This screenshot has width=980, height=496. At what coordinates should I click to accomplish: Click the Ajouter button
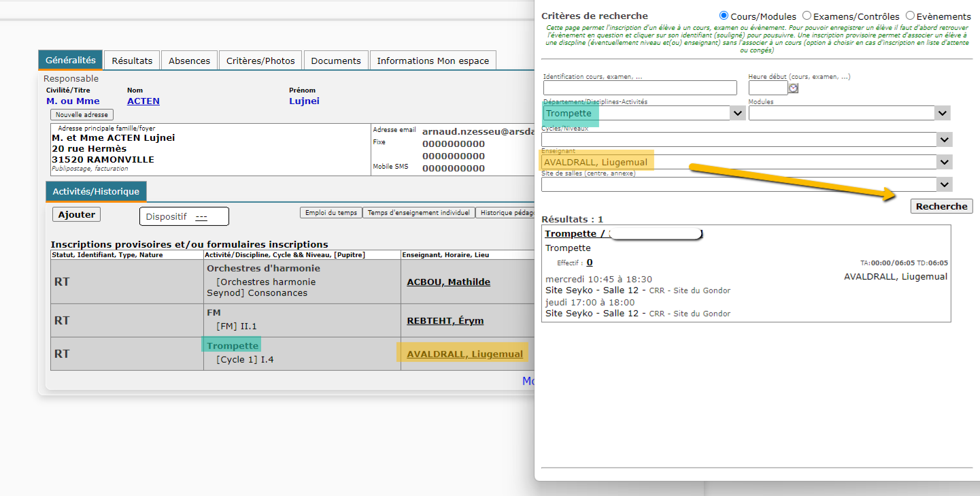click(76, 214)
